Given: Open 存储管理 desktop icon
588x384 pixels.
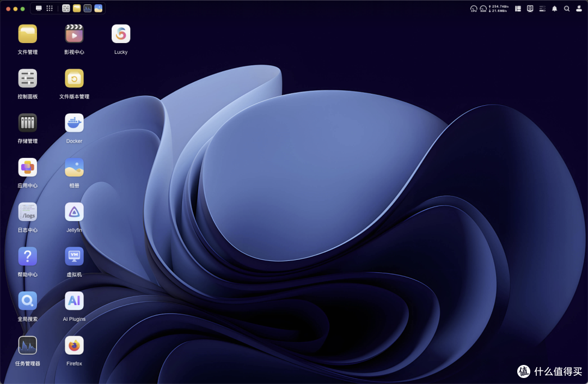Looking at the screenshot, I should [27, 123].
